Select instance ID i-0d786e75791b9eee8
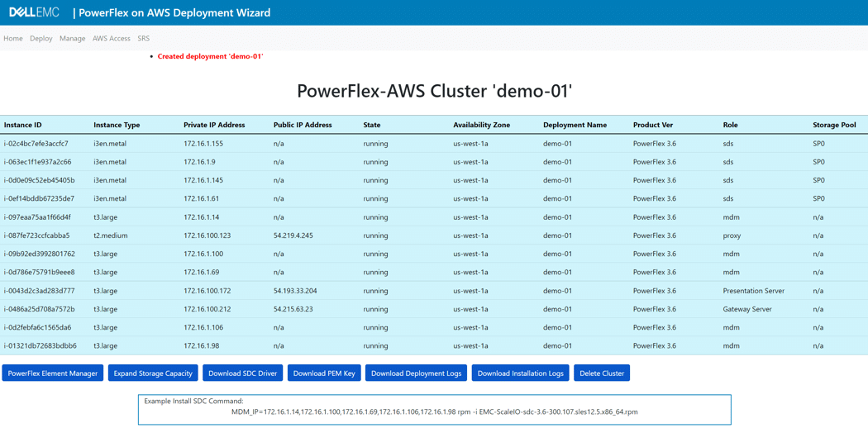Screen dimensions: 868x428 tap(39, 272)
